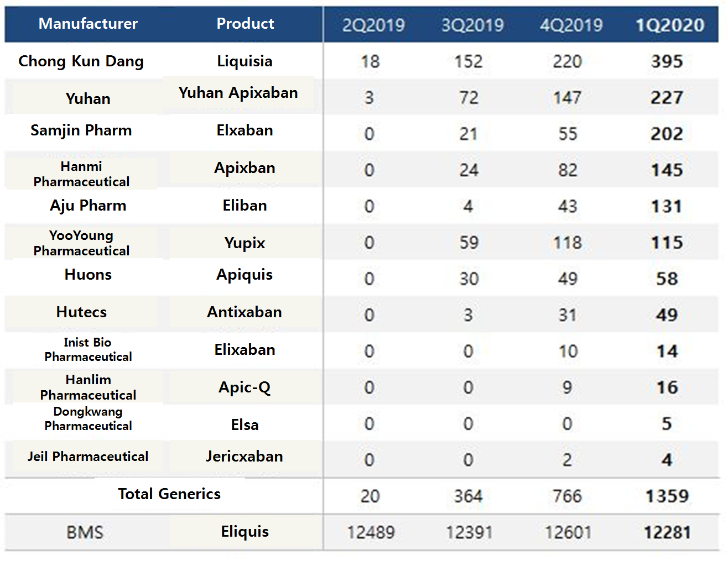Viewport: 728px width, 561px height.
Task: Select the YooYoung Pharmaceutical cell
Action: coord(81,243)
